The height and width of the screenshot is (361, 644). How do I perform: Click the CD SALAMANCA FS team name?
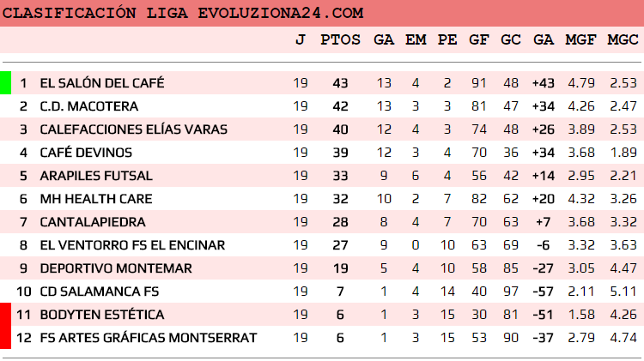(x=99, y=292)
